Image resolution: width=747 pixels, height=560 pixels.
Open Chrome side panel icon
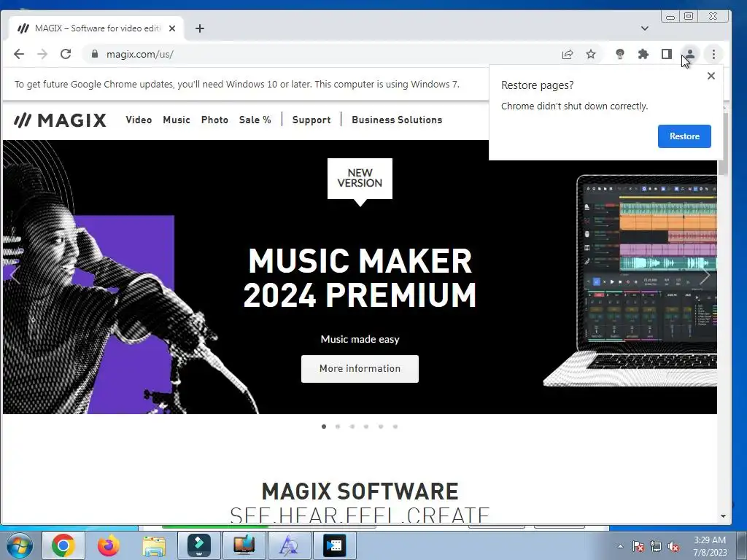click(x=667, y=54)
